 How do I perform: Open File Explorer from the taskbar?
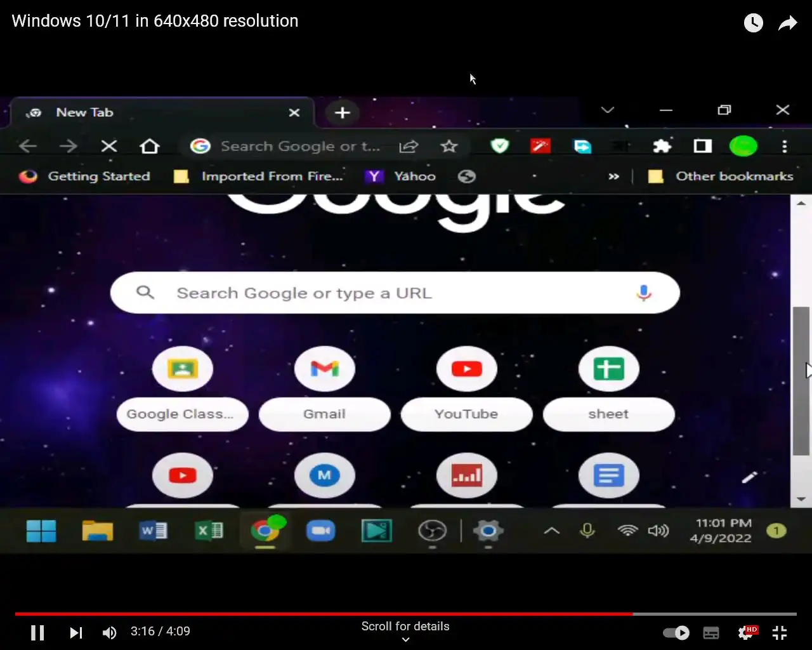click(98, 531)
